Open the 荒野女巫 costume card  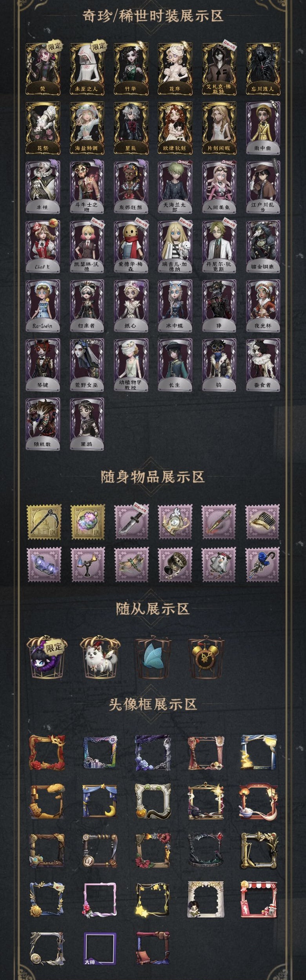[87, 365]
